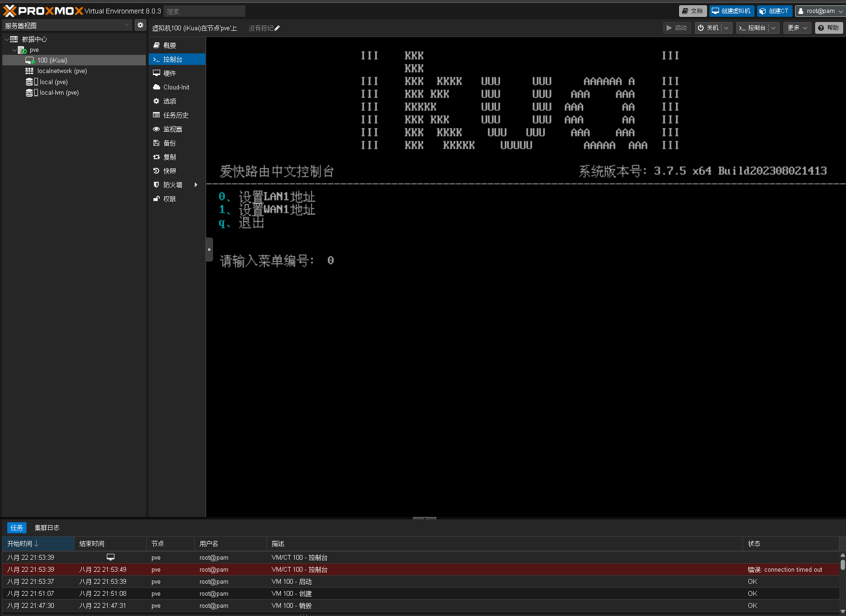846x616 pixels.
Task: Click the gear settings icon beside server view
Action: (x=140, y=25)
